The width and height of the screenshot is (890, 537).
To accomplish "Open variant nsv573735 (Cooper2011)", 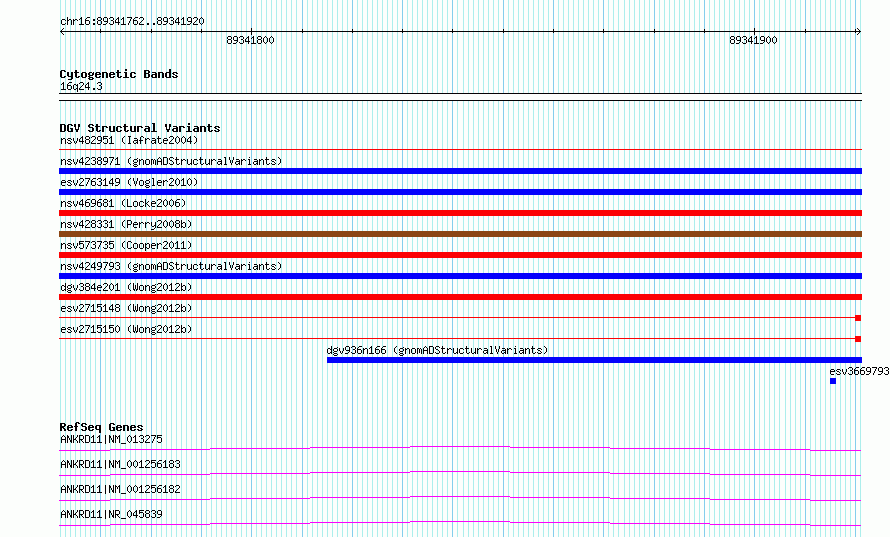I will [126, 245].
